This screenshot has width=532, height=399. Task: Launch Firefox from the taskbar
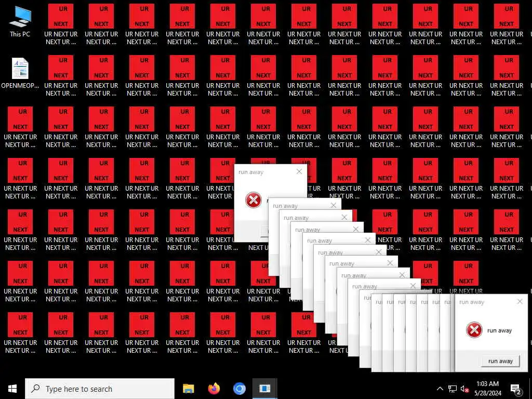pos(214,389)
